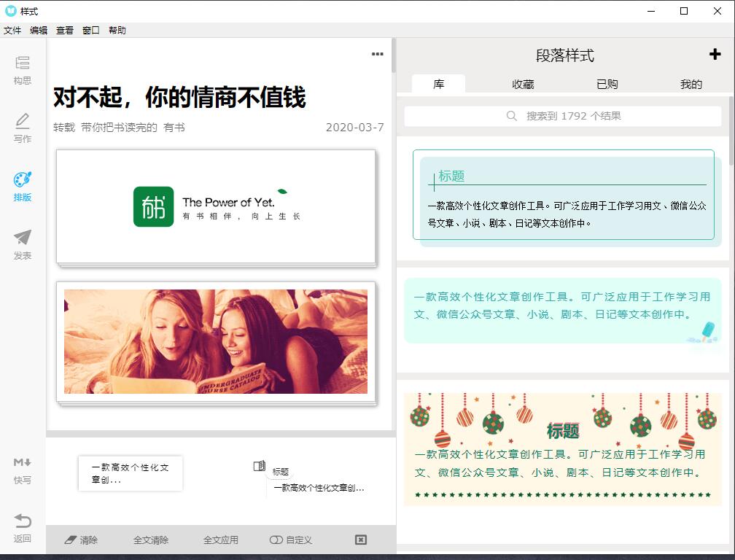This screenshot has width=735, height=560.
Task: Click the 排版 palette layout icon
Action: [x=23, y=180]
